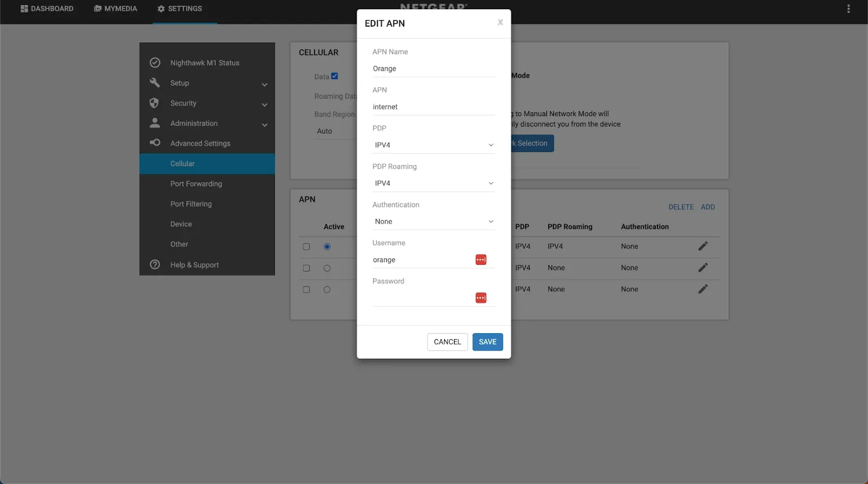Open the PDP Roaming dropdown
868x484 pixels.
coord(433,183)
